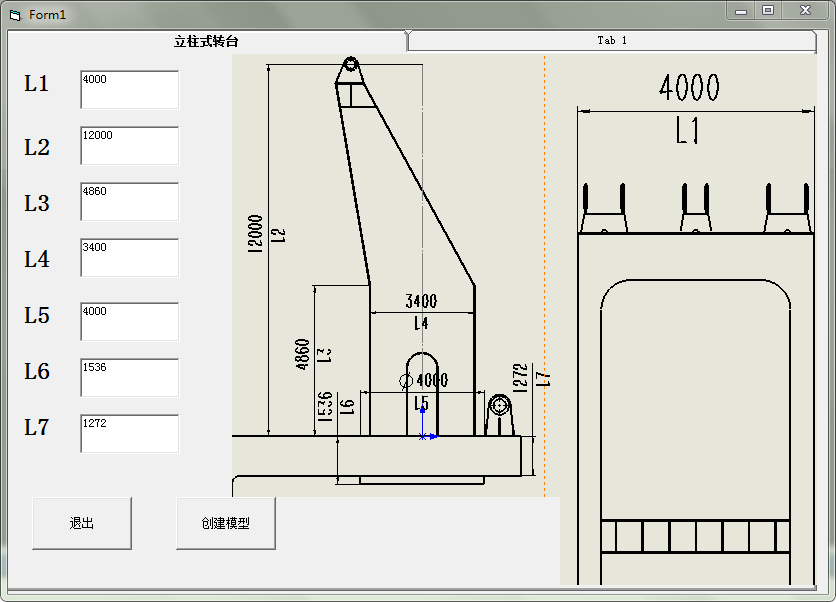Click the 创建模型 create model button
Image resolution: width=836 pixels, height=602 pixels.
click(x=225, y=523)
